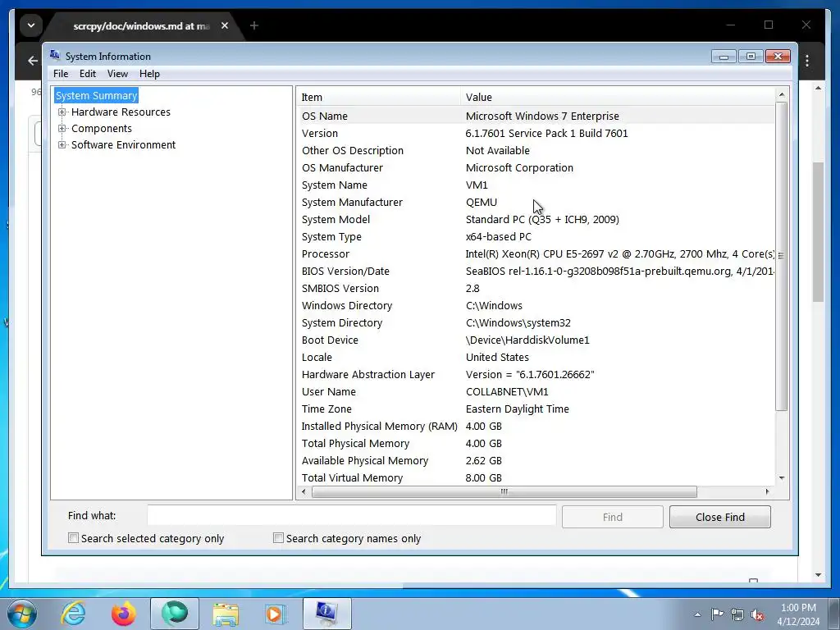Click the browser page vertical scrollbar thumb
The image size is (840, 630).
[818, 232]
